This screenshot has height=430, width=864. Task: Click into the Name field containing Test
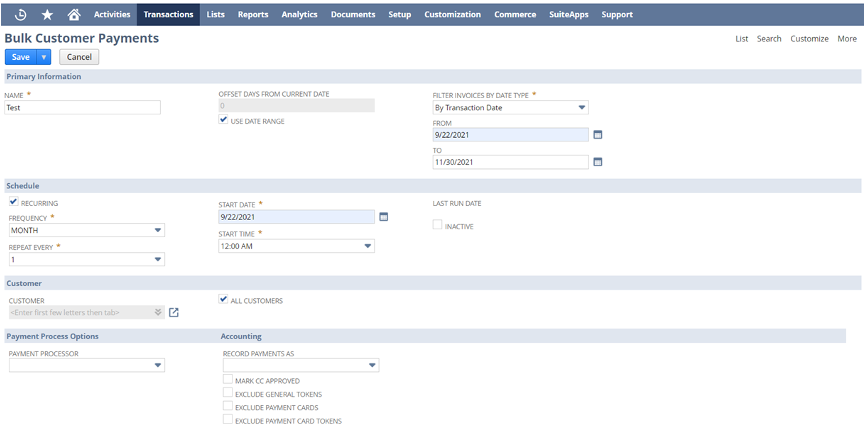[x=83, y=108]
